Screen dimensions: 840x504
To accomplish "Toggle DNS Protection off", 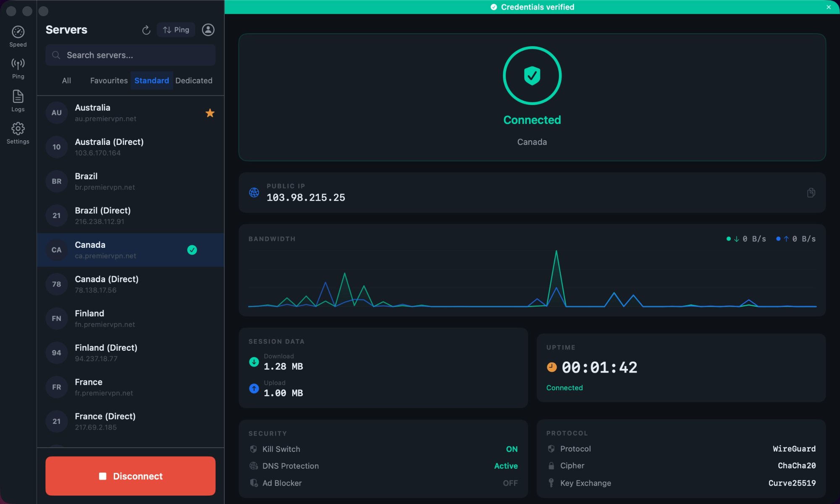I will coord(506,466).
